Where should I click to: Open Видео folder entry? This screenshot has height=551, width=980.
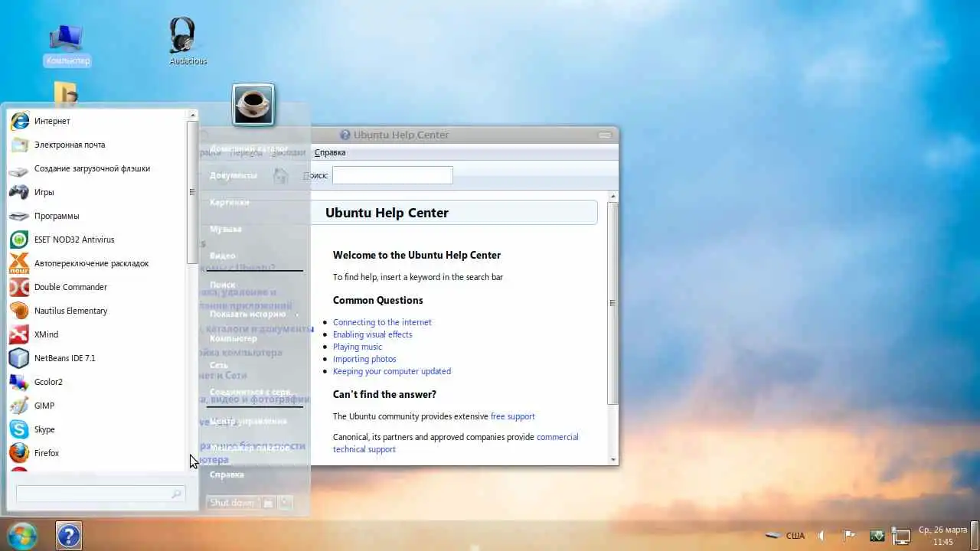tap(223, 256)
